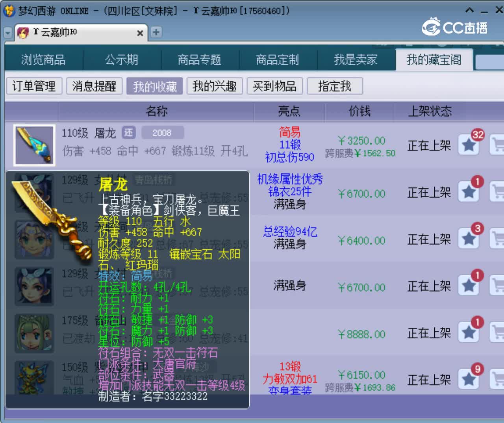Add ¥3250 屠龙 item to cart

click(x=497, y=145)
